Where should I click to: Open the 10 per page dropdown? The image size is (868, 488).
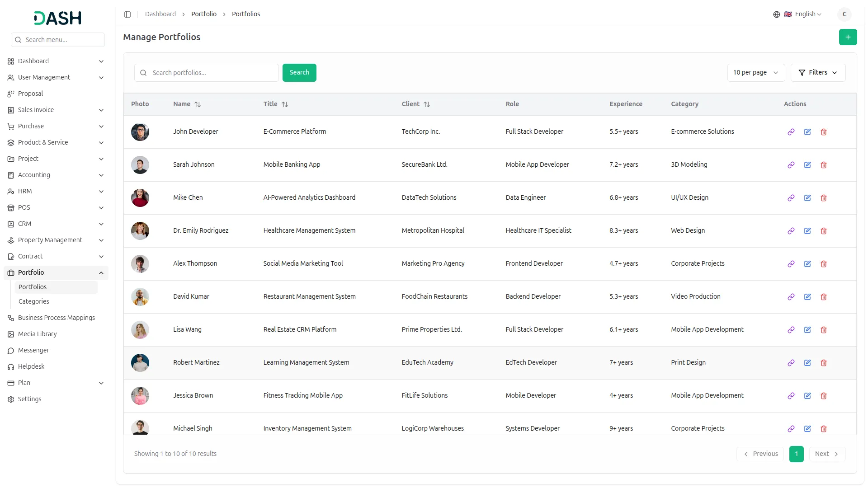click(755, 73)
